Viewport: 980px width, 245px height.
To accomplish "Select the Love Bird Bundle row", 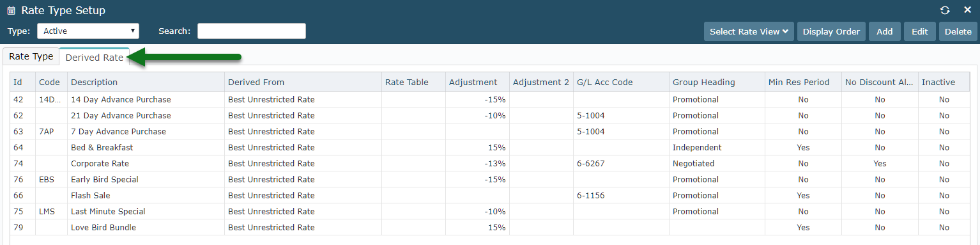I will tap(490, 227).
